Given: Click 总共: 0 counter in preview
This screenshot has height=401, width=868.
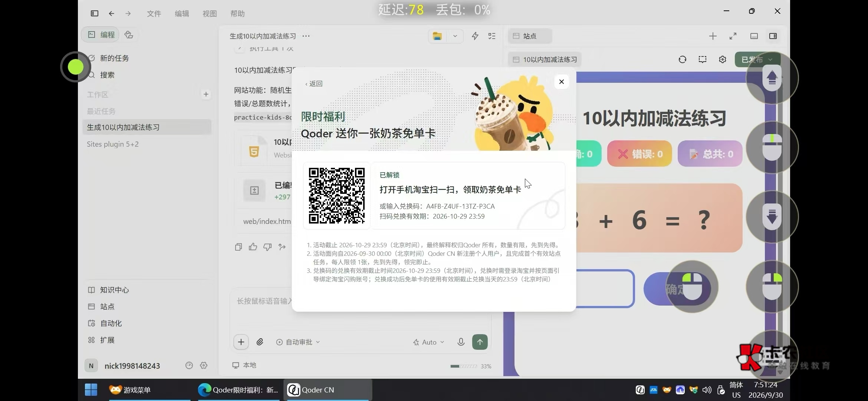Looking at the screenshot, I should click(x=710, y=154).
